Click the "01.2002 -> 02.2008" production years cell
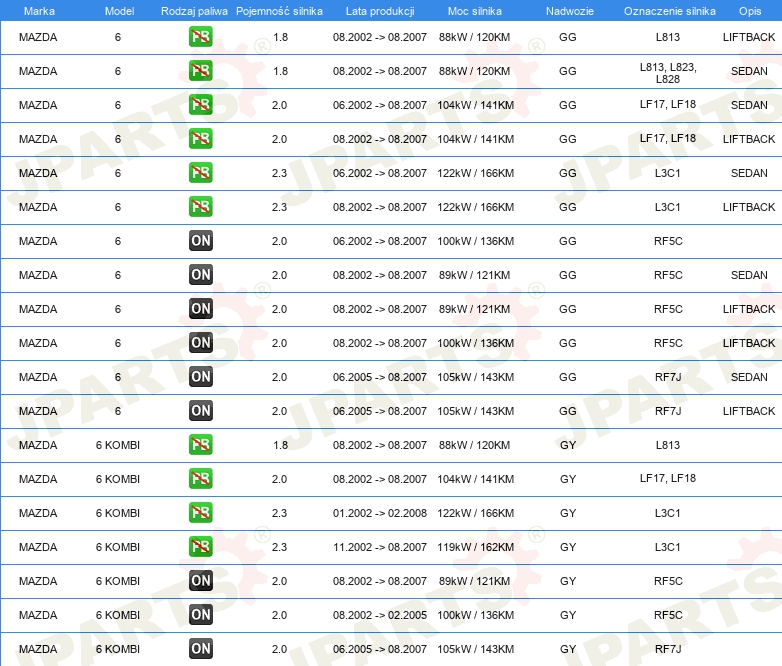 [x=379, y=513]
